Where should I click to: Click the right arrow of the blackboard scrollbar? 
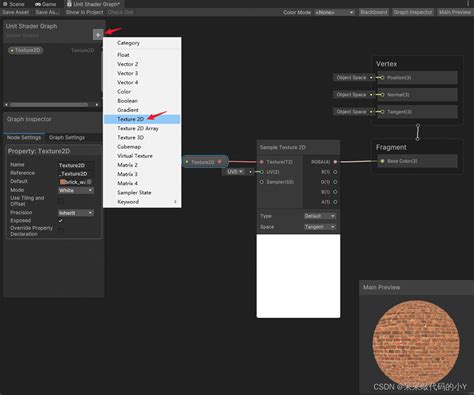(x=97, y=105)
